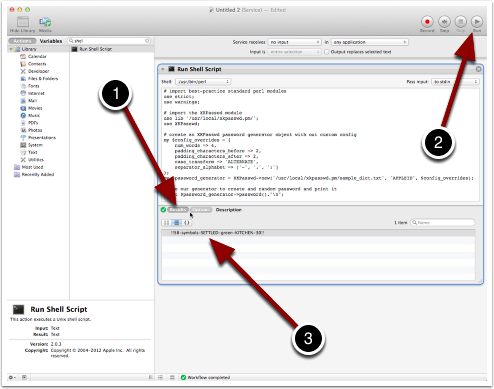Image resolution: width=494 pixels, height=389 pixels.
Task: Clear the library search text
Action: point(147,41)
